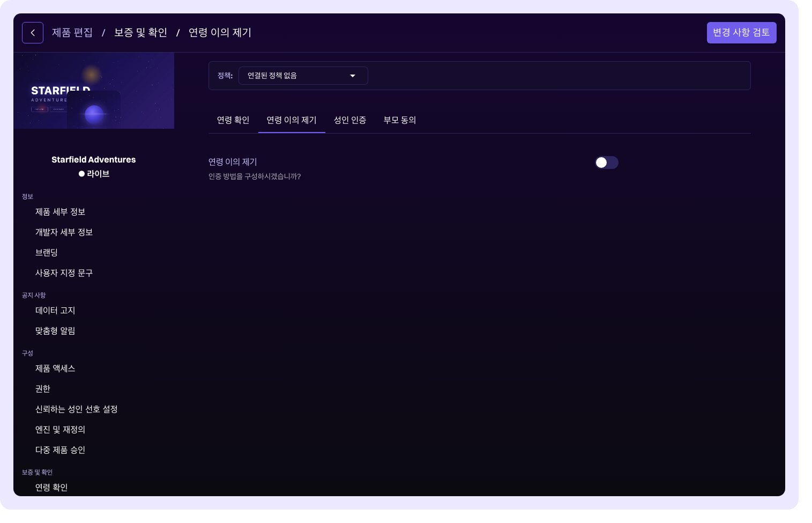Click 인증 방법을 구성하시겠습니까? description text

255,176
